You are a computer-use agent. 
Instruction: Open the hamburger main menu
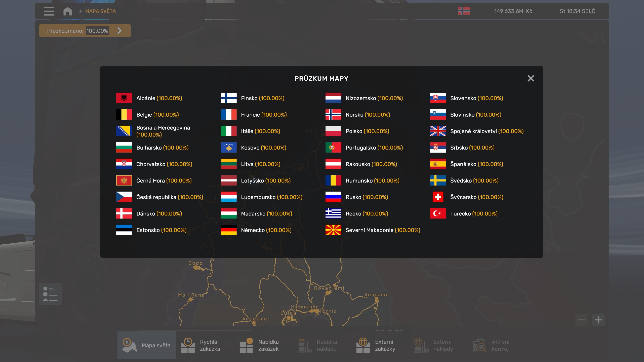click(49, 11)
